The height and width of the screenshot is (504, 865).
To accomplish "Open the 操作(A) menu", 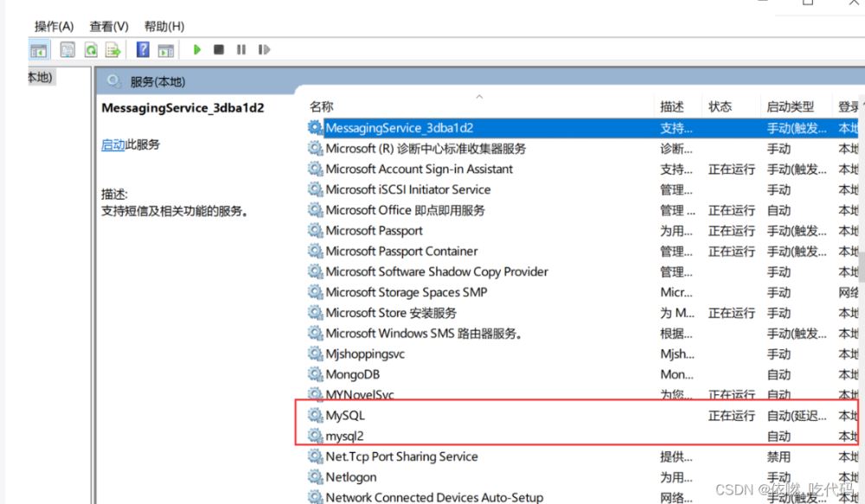I will click(x=54, y=27).
